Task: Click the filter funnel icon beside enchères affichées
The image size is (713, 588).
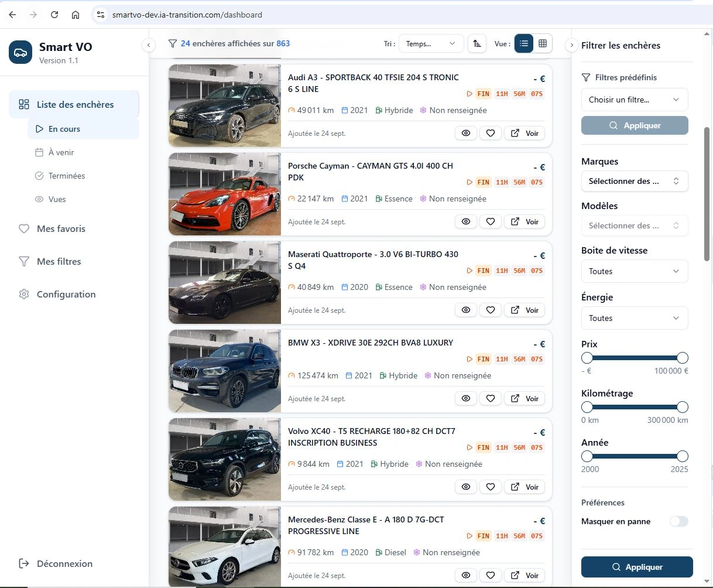Action: pos(173,43)
